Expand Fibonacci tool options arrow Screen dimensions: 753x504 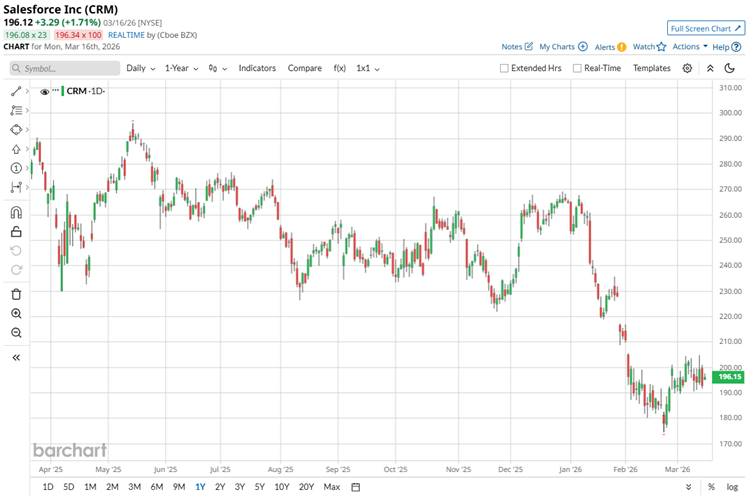pos(27,111)
